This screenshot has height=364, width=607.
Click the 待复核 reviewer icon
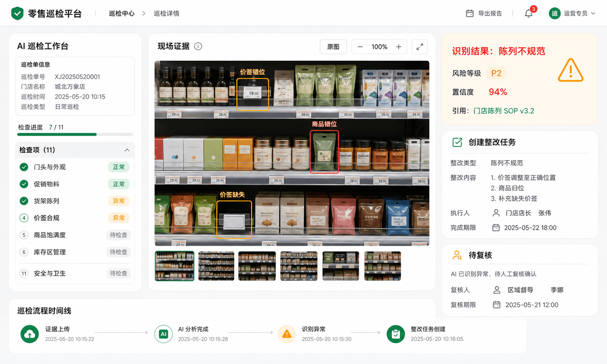coord(457,255)
